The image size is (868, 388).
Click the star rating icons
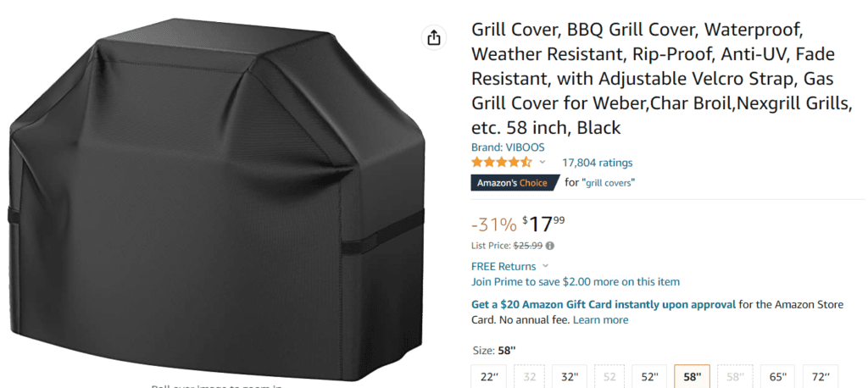pyautogui.click(x=502, y=162)
